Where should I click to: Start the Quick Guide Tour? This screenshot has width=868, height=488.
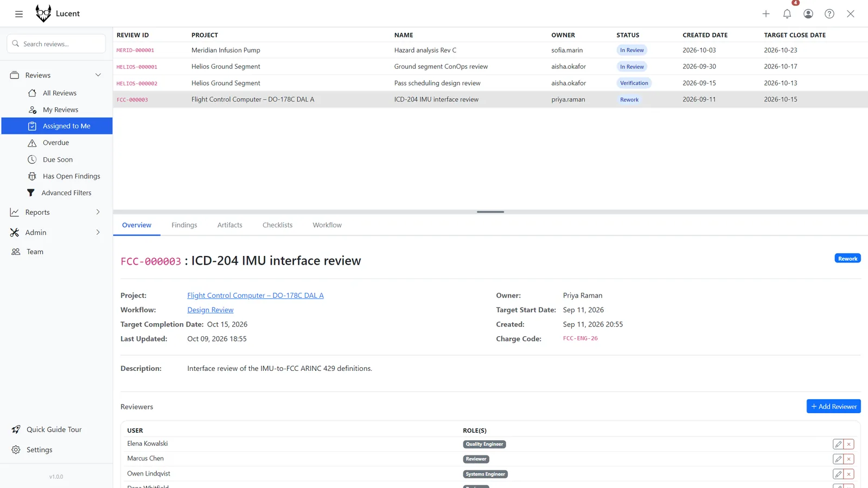coord(57,430)
